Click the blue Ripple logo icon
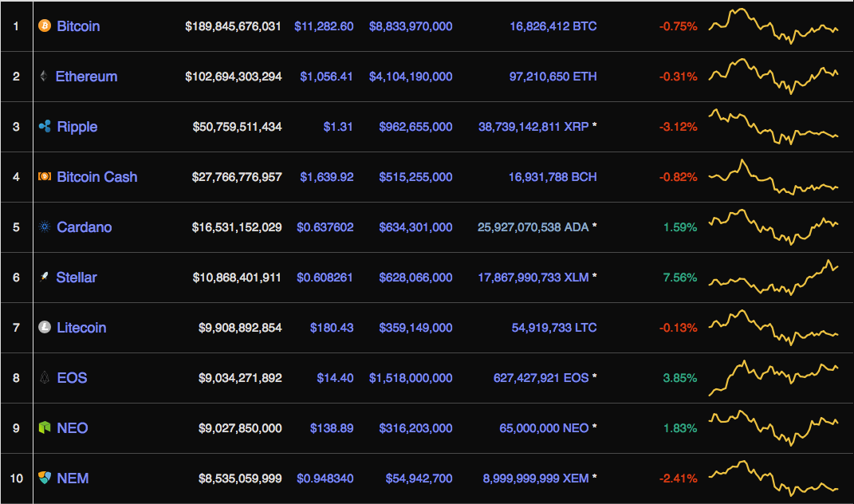 click(x=45, y=127)
